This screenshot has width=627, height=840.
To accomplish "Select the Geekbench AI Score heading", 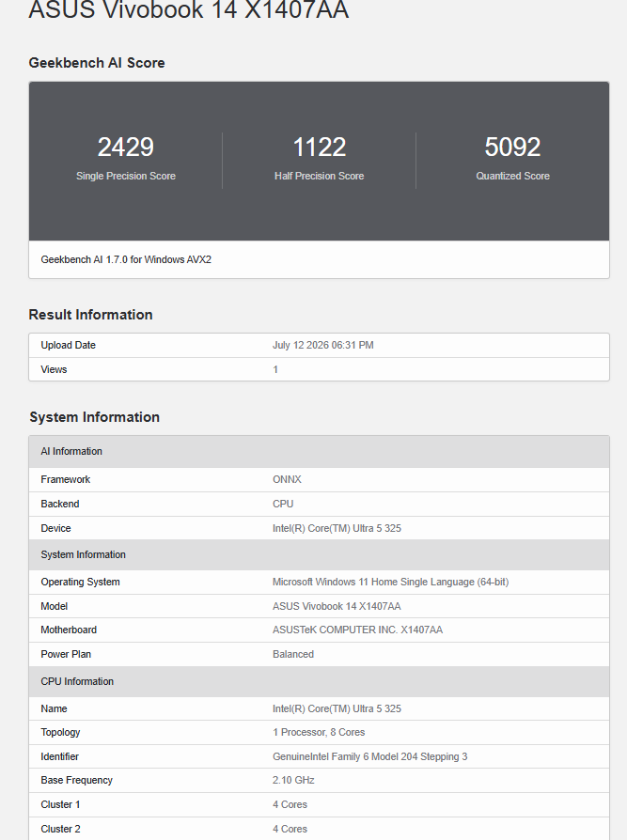I will [97, 63].
